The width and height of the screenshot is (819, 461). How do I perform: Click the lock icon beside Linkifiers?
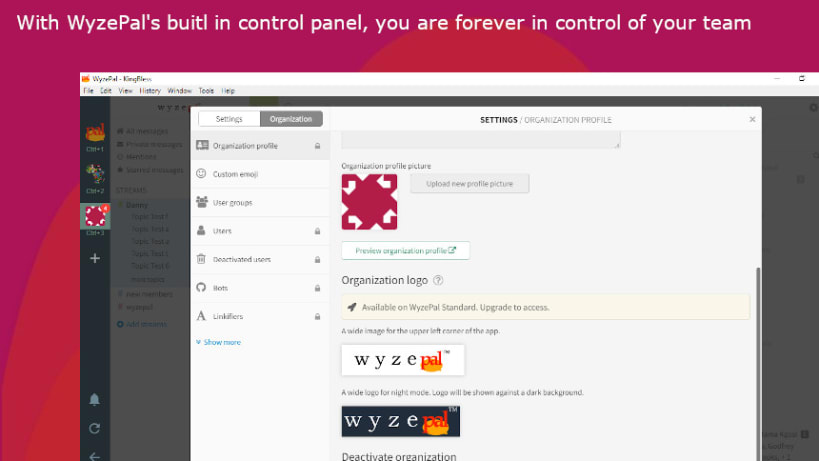pyautogui.click(x=317, y=316)
